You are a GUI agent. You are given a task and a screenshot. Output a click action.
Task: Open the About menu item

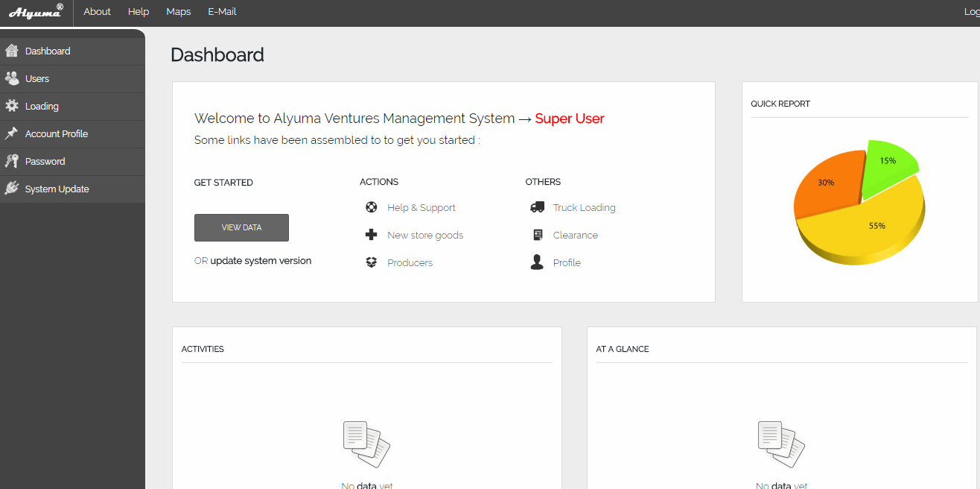coord(97,12)
